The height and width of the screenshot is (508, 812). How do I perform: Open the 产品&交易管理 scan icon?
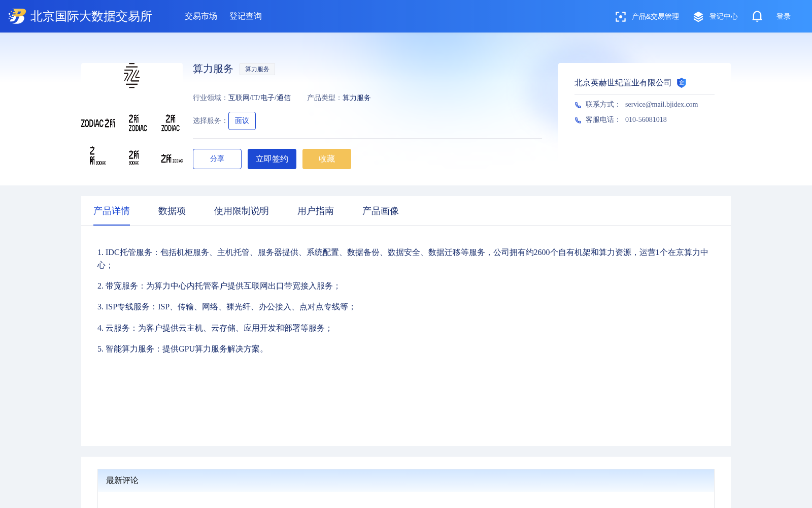[620, 17]
